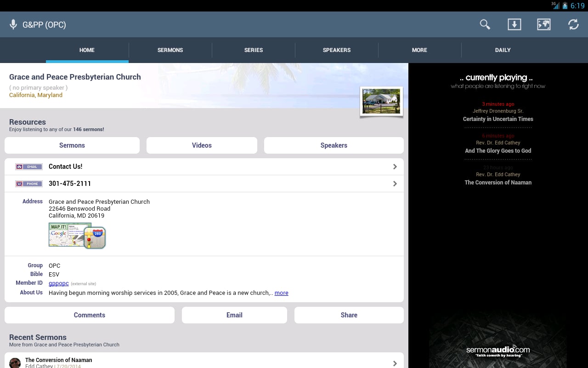Viewport: 588px width, 368px height.
Task: Expand the 301-475-2111 row chevron
Action: pos(395,184)
